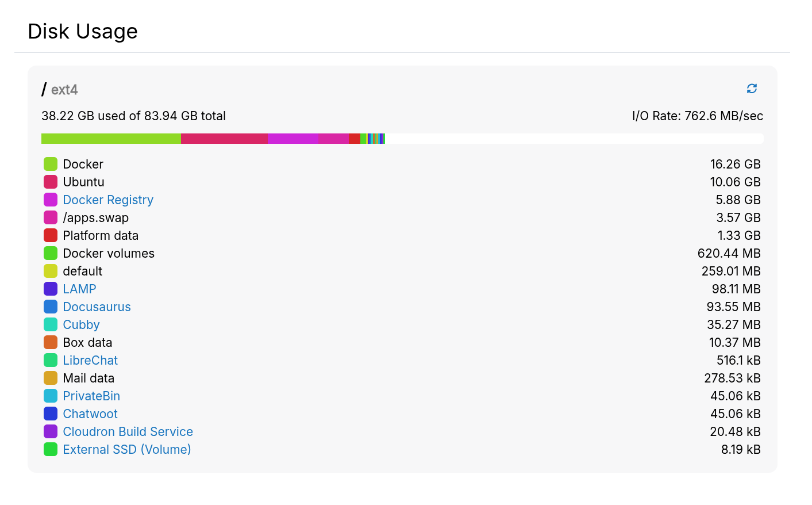Click the magenta Docker Registry color indicator
This screenshot has height=505, width=812.
pos(50,200)
